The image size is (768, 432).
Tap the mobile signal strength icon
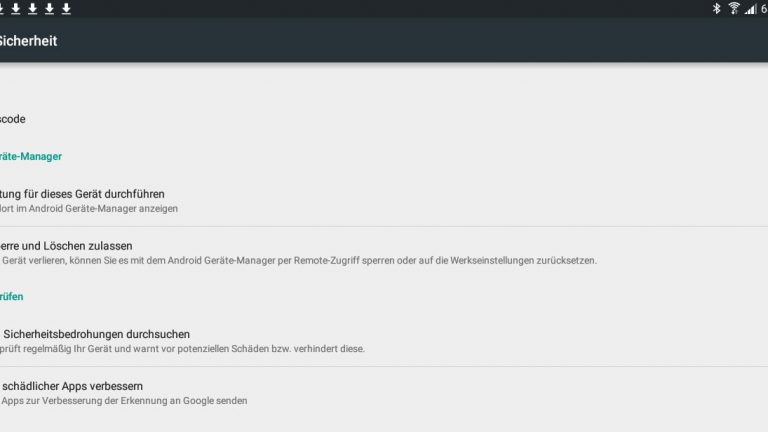[750, 9]
